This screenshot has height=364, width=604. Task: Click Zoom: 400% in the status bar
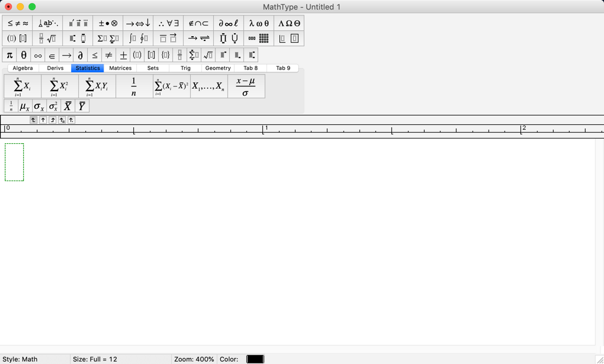(x=194, y=359)
